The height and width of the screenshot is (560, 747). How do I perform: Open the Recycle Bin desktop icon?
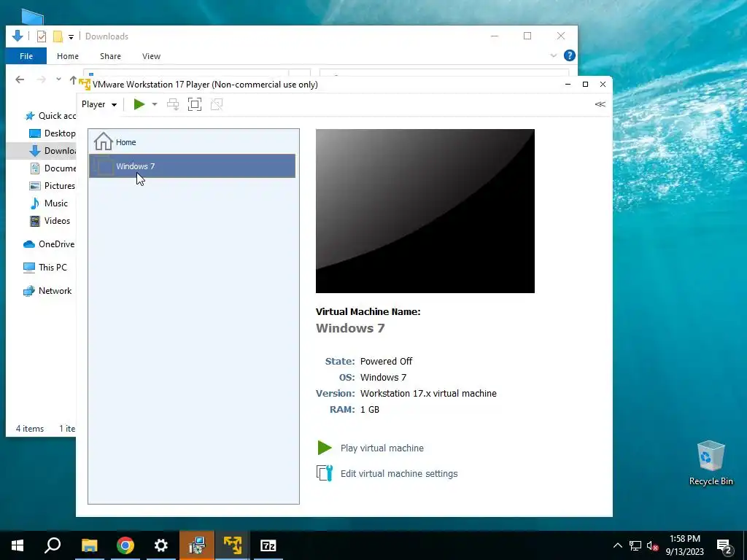(x=711, y=463)
